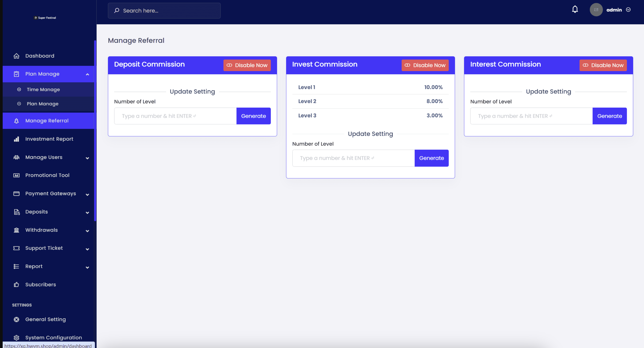644x348 pixels.
Task: Click the Subscribers sidebar icon
Action: tap(16, 284)
